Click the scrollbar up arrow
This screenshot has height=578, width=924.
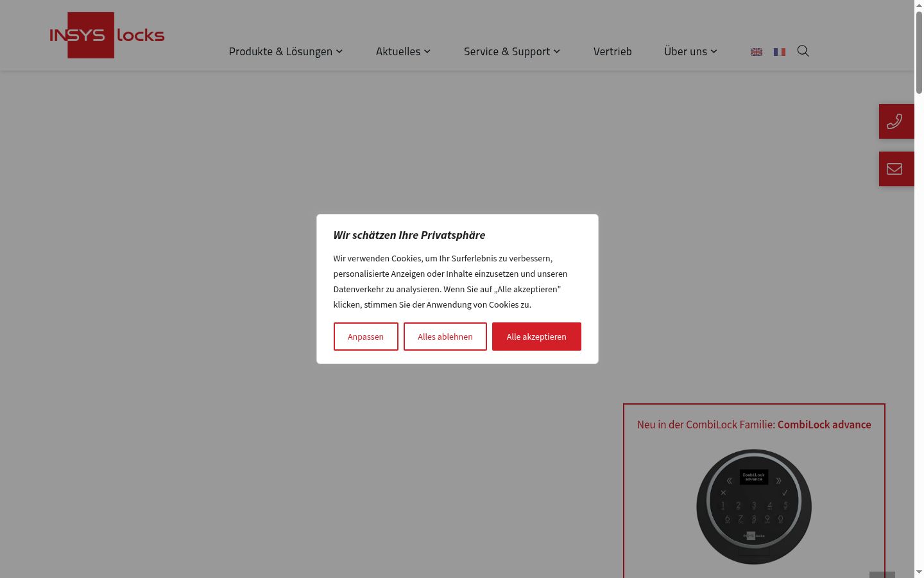[919, 5]
